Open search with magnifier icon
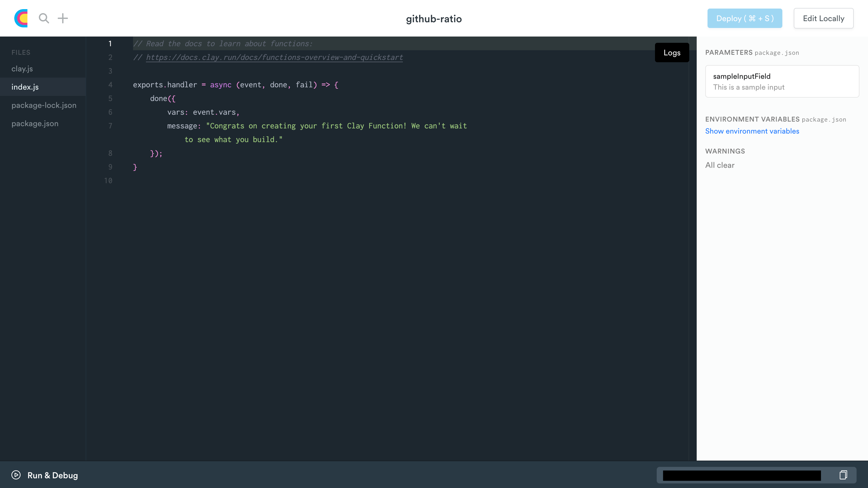This screenshot has height=488, width=868. click(x=44, y=18)
